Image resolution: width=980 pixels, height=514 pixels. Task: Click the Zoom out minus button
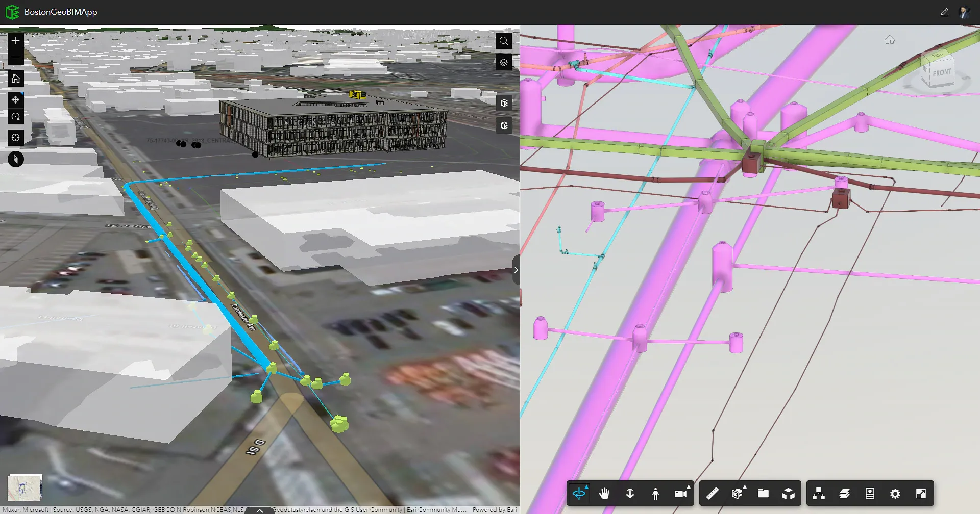click(x=16, y=57)
